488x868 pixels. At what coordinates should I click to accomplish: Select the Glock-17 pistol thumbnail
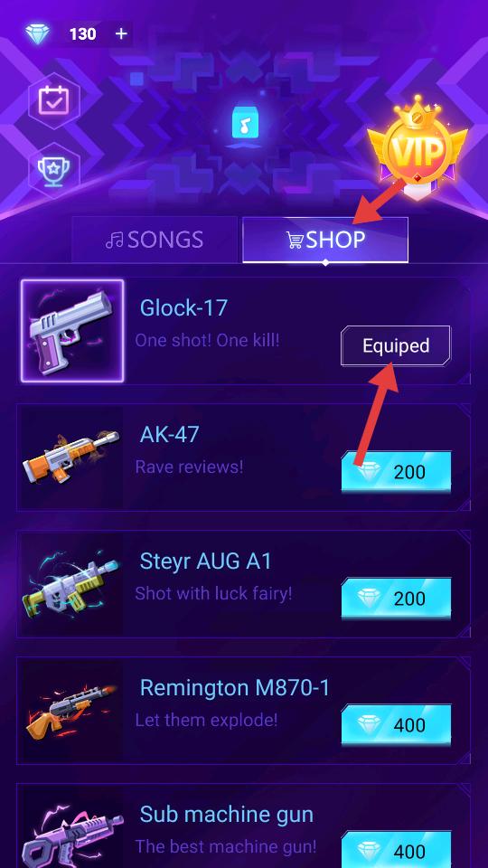(x=72, y=331)
